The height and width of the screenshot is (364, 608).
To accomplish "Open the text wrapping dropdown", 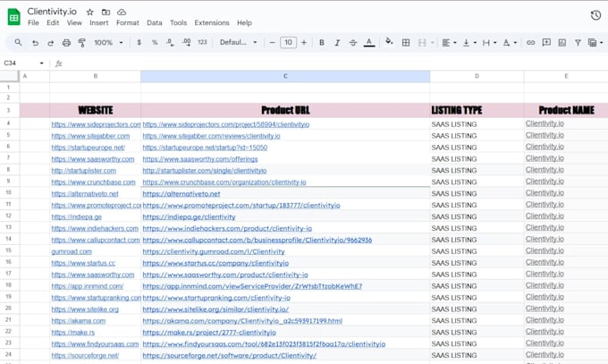I will pyautogui.click(x=489, y=42).
